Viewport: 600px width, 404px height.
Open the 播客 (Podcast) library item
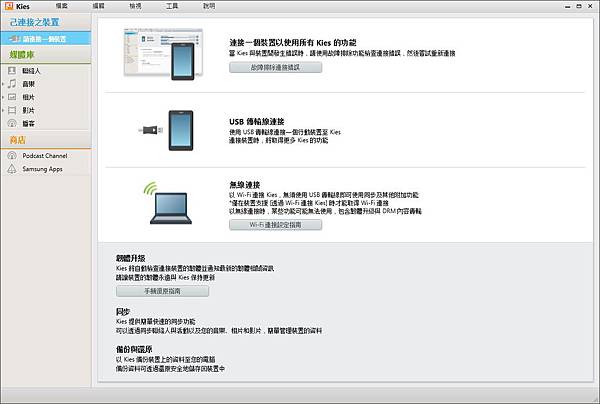point(29,124)
